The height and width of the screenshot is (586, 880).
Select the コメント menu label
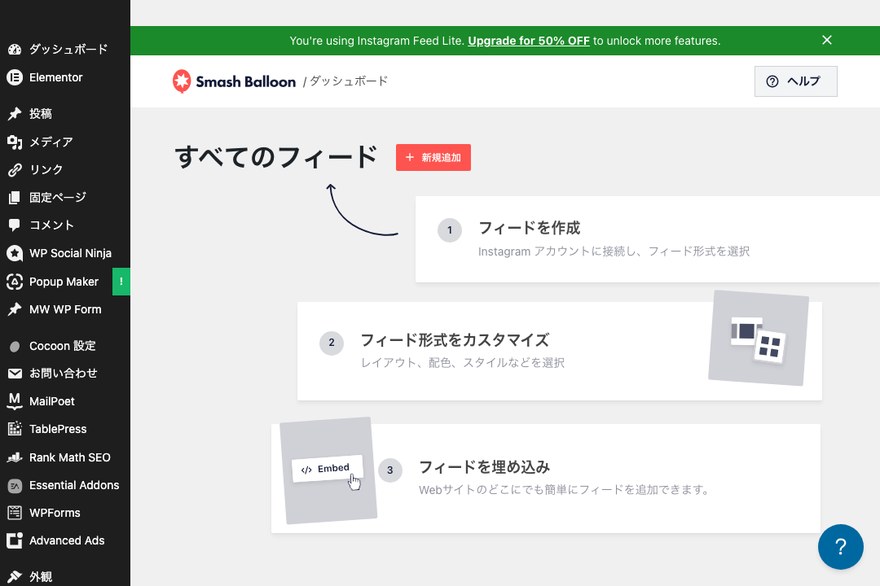(52, 226)
